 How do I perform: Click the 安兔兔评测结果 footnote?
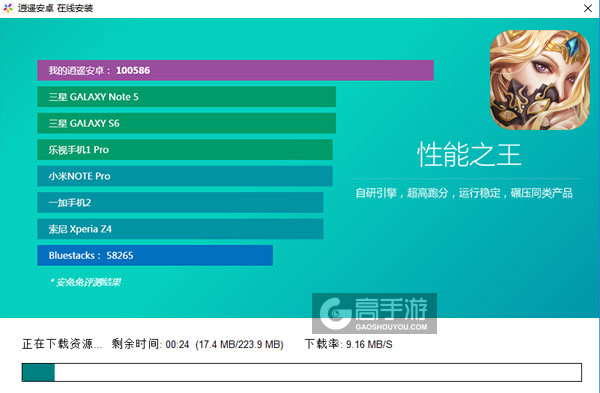(85, 282)
